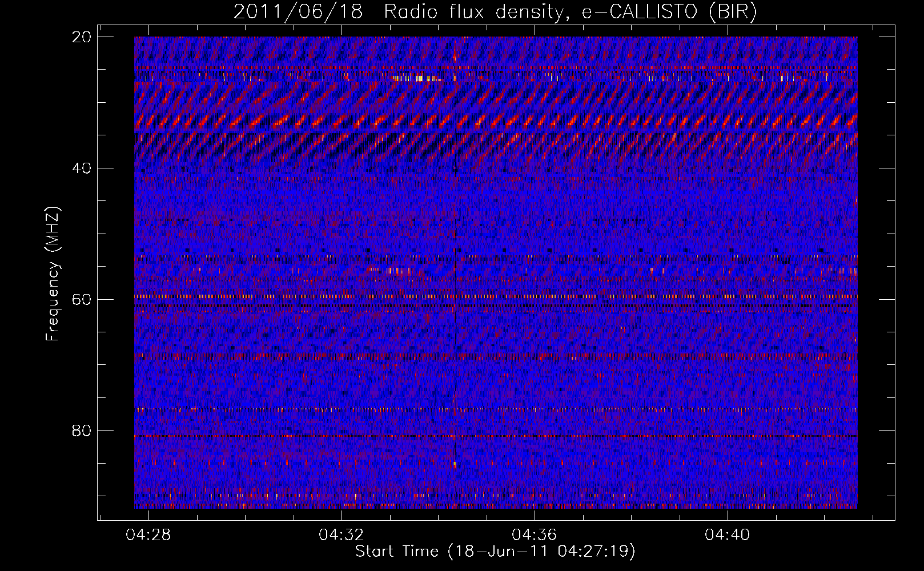Click the 80 frequency tick label
Image resolution: width=924 pixels, height=571 pixels.
click(x=82, y=431)
